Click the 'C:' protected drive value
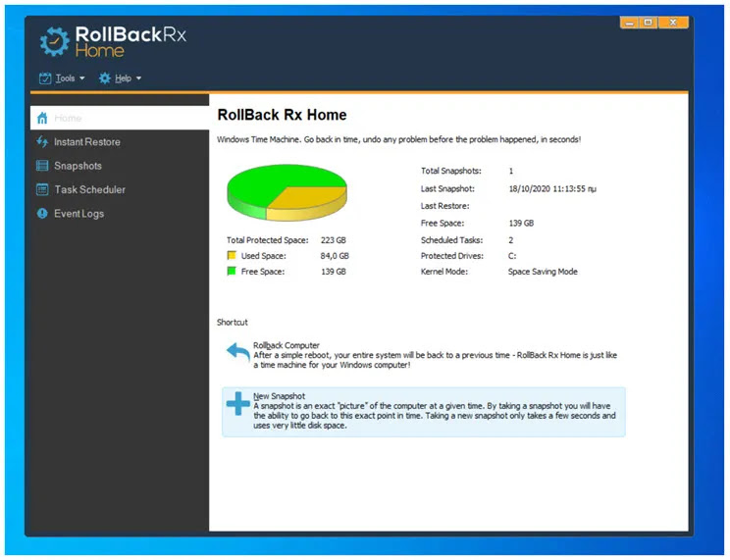Image resolution: width=730 pixels, height=560 pixels. click(x=512, y=256)
